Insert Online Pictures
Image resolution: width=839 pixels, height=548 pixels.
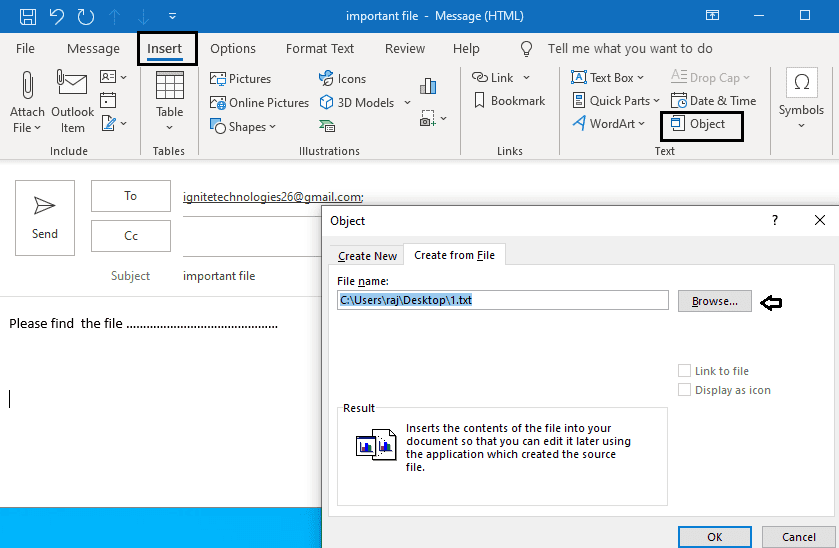(x=259, y=103)
